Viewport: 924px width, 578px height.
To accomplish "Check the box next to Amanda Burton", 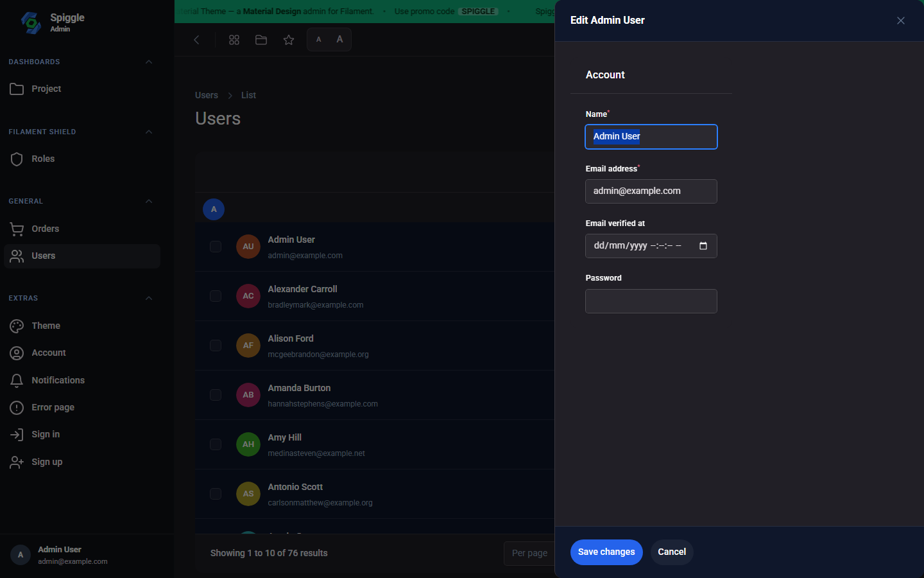I will [x=216, y=395].
